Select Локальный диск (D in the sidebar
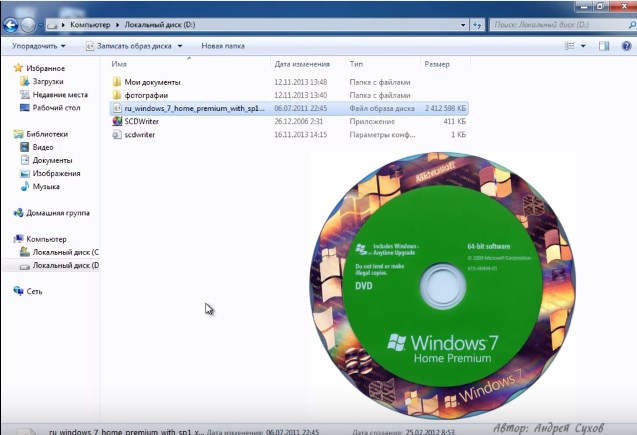This screenshot has width=637, height=435. pyautogui.click(x=65, y=265)
